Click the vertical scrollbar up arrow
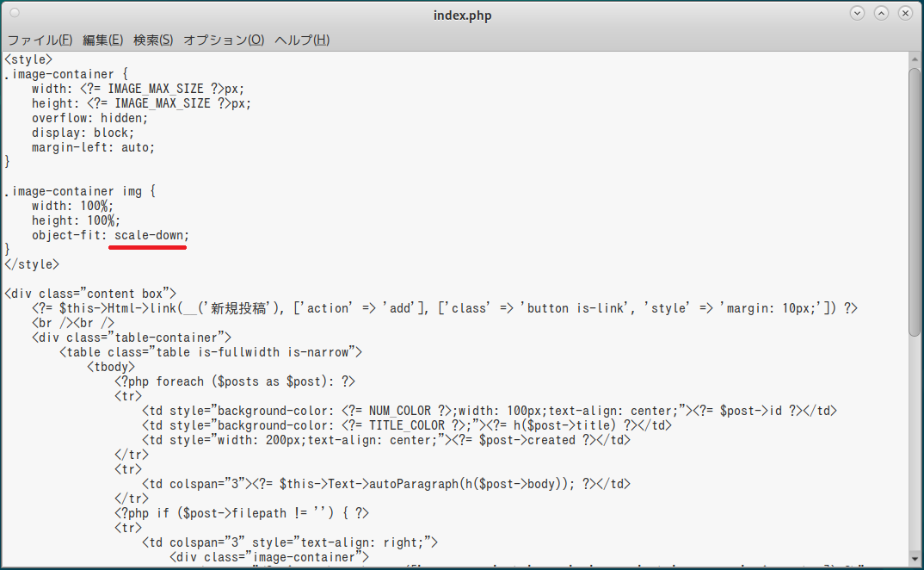The height and width of the screenshot is (570, 924). click(x=915, y=59)
